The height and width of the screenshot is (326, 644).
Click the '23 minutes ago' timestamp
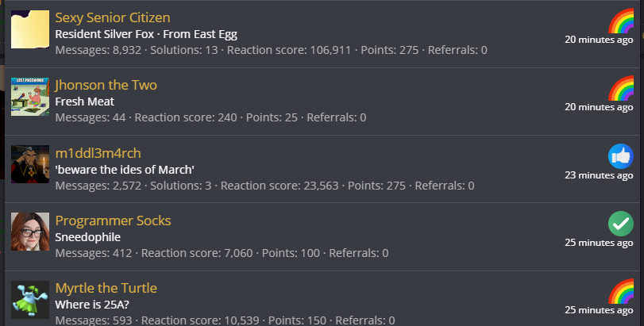[x=599, y=175]
